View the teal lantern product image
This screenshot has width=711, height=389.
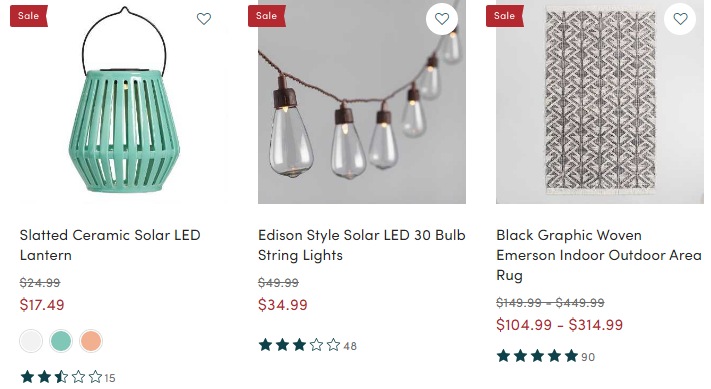[x=124, y=102]
